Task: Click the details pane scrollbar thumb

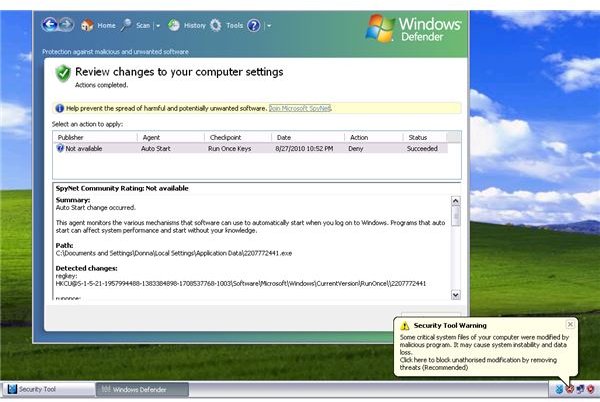Action: (456, 216)
